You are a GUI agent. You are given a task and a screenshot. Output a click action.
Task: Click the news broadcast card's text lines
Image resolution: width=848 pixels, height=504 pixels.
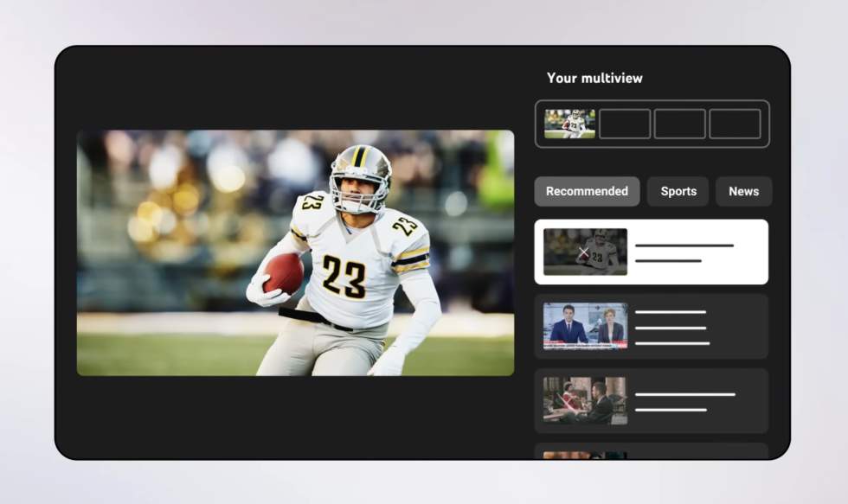[x=671, y=327]
